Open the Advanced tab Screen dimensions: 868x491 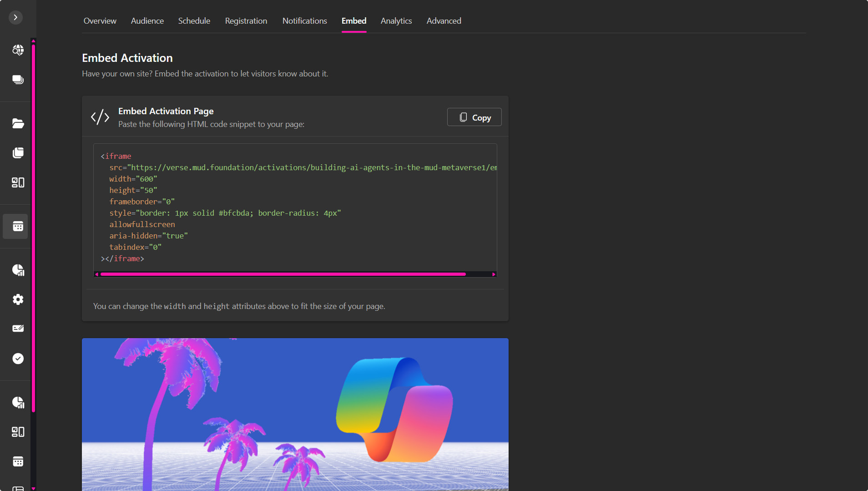click(x=444, y=21)
